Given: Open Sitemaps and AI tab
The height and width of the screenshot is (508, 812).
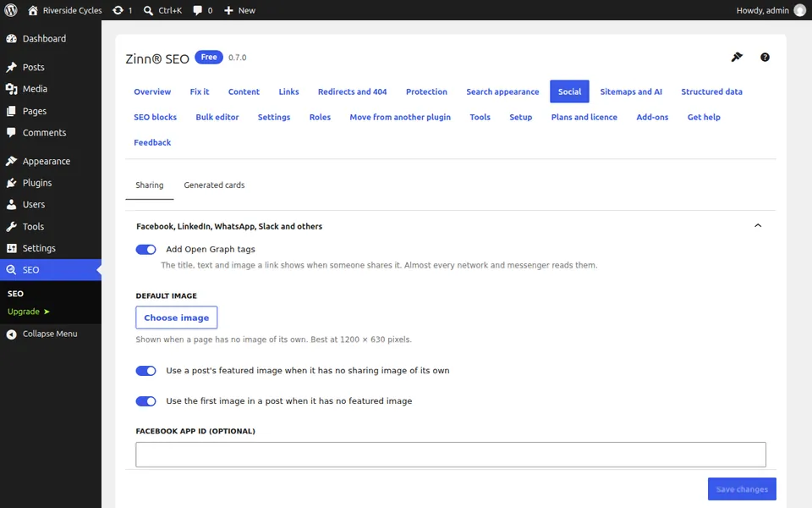Looking at the screenshot, I should tap(631, 91).
